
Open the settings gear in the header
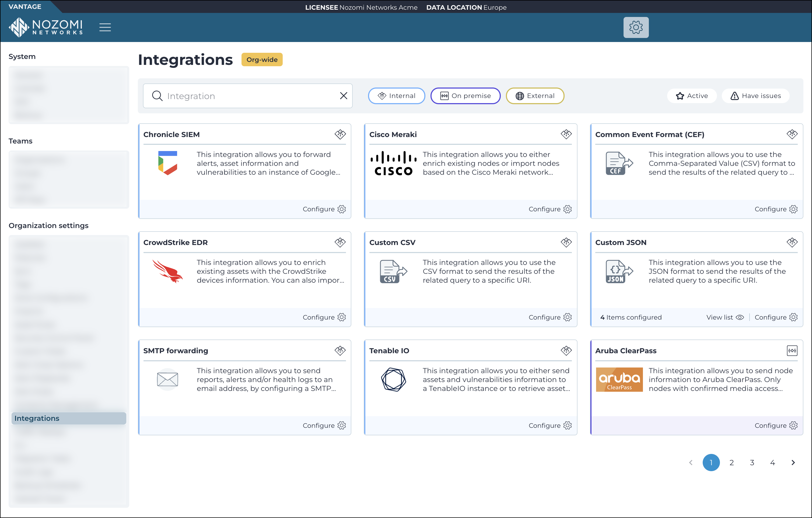[x=636, y=27]
